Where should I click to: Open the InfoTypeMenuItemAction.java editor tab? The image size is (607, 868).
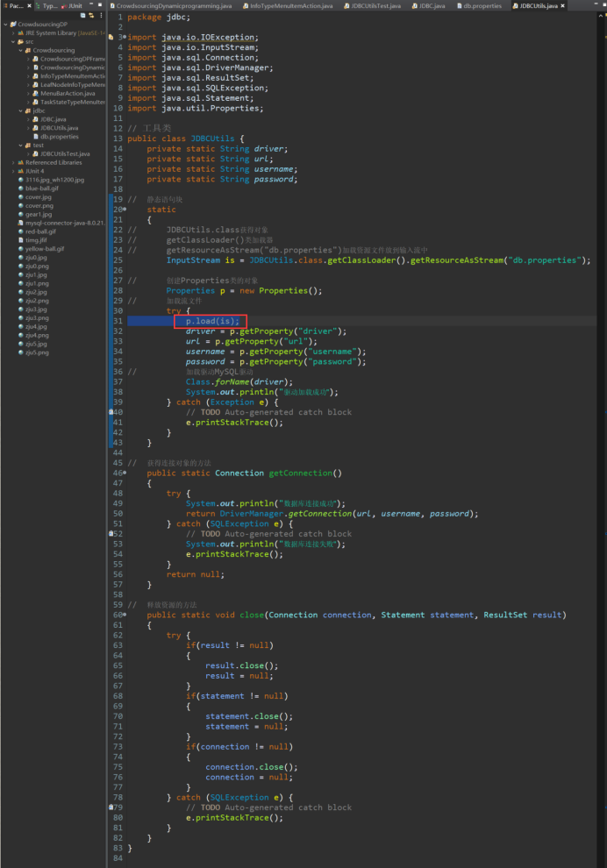288,6
